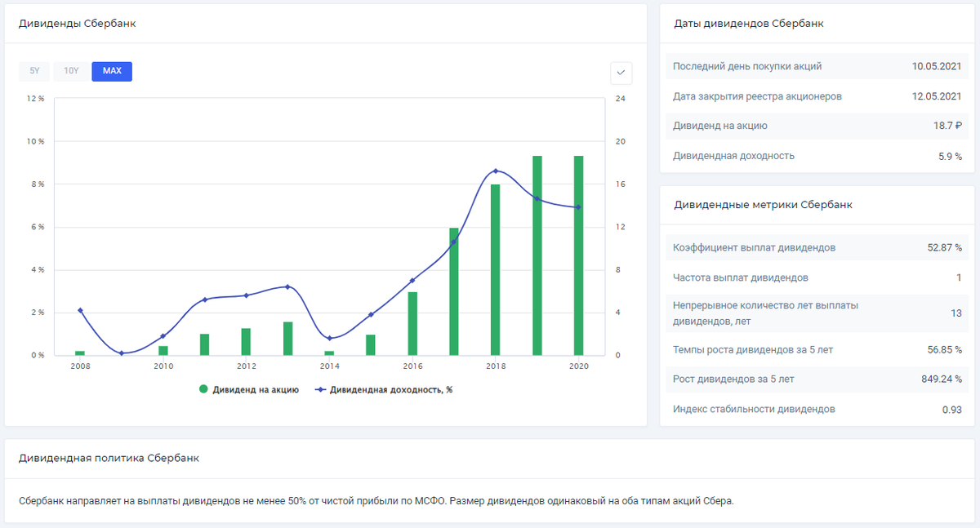
Task: Click the 2008 yield line data point
Action: pyautogui.click(x=80, y=310)
